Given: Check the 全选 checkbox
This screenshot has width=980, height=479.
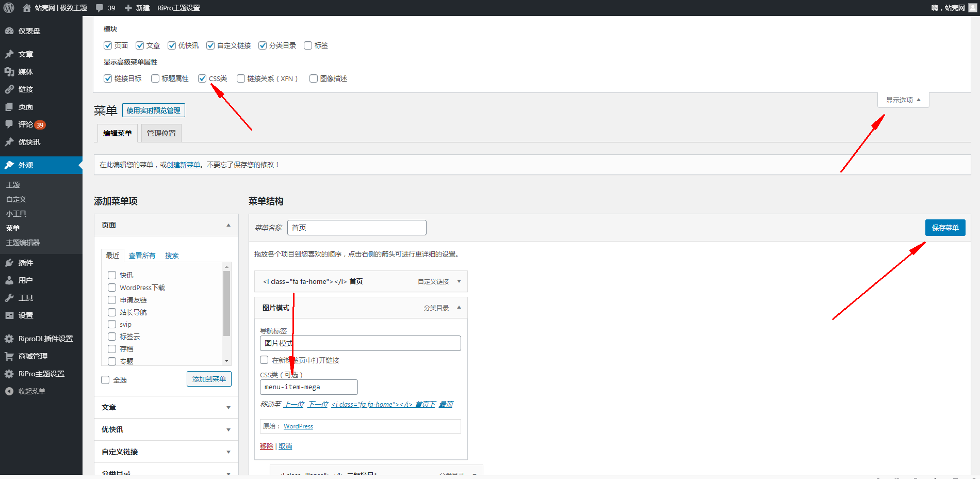Looking at the screenshot, I should coord(105,380).
